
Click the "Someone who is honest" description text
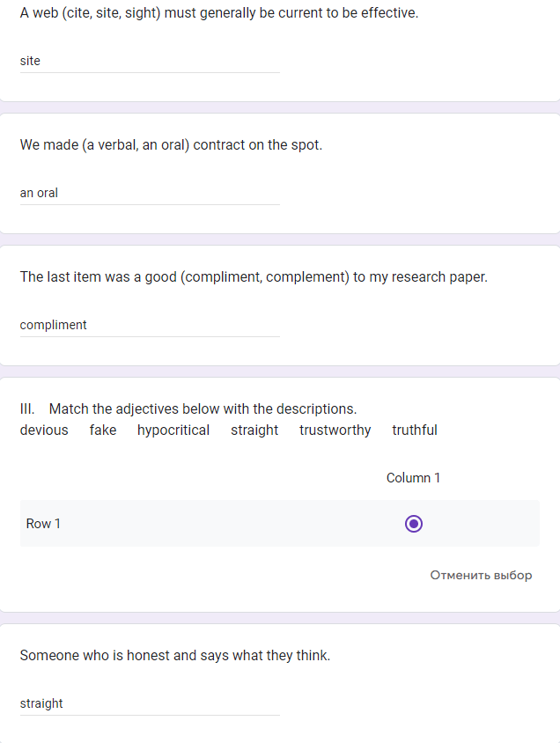coord(175,656)
